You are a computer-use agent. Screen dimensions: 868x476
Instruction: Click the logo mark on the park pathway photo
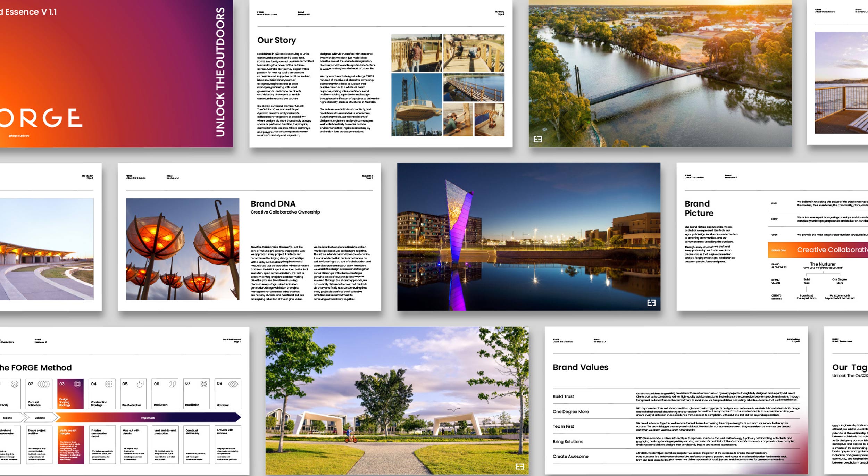(520, 466)
